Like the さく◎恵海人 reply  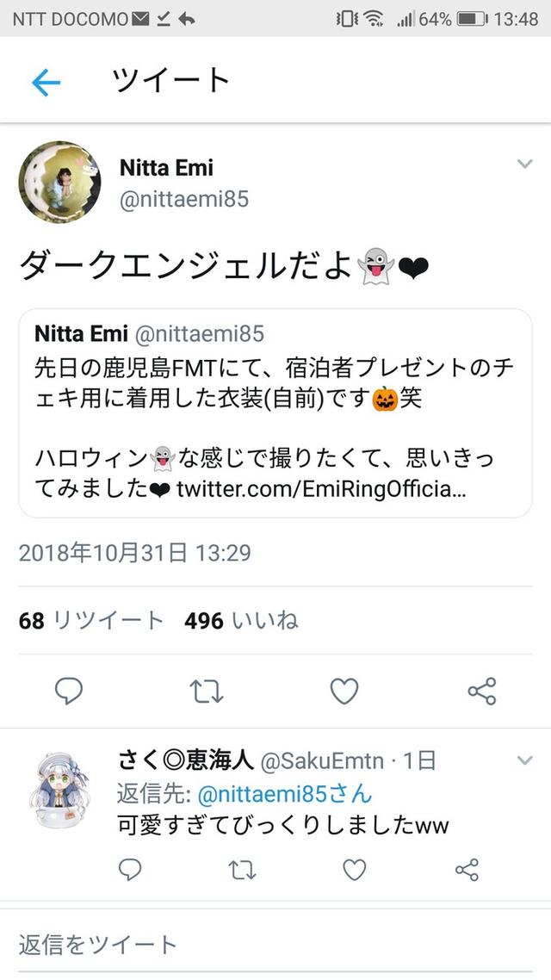355,870
